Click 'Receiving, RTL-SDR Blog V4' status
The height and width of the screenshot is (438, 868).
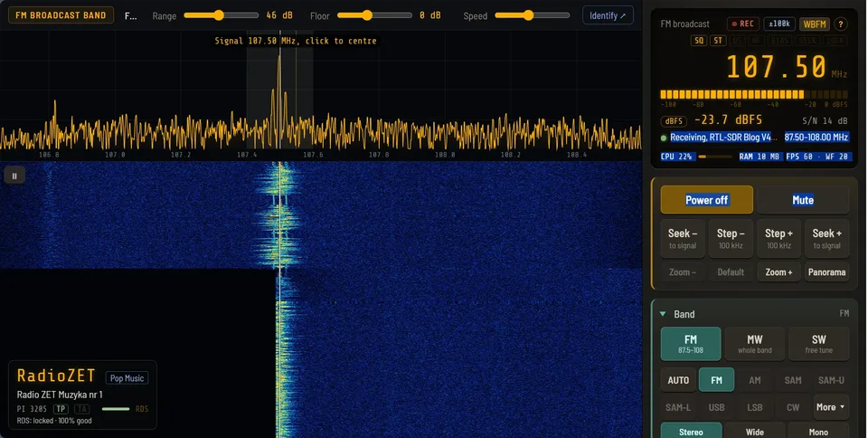pyautogui.click(x=722, y=138)
